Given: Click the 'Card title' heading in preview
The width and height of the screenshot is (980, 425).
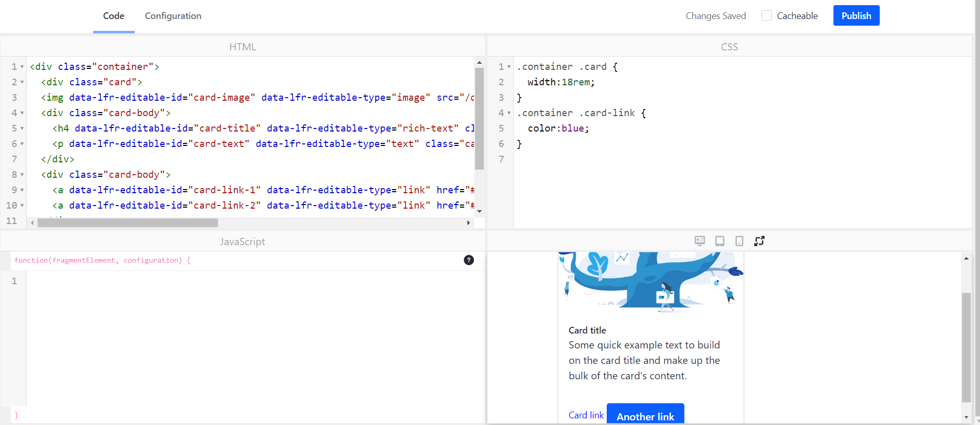Looking at the screenshot, I should click(587, 330).
